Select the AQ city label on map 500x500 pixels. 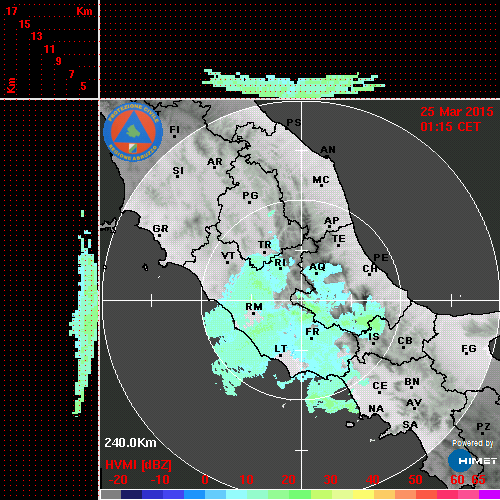click(x=317, y=267)
